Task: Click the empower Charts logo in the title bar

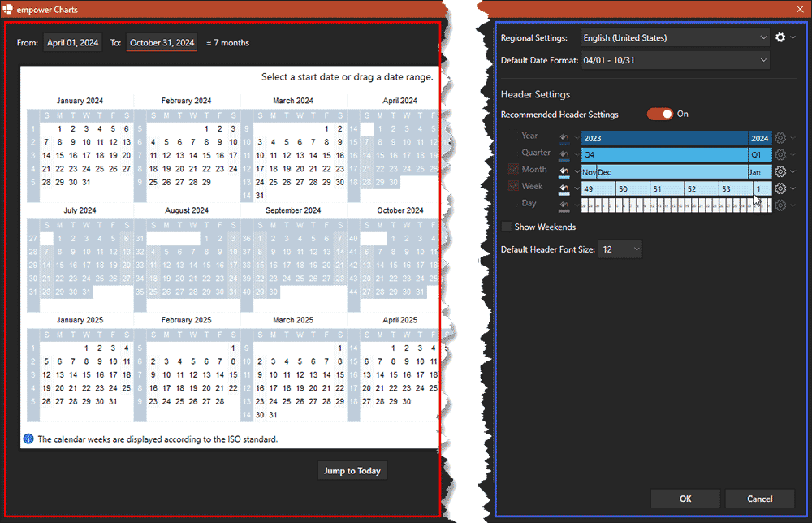Action: pyautogui.click(x=8, y=9)
